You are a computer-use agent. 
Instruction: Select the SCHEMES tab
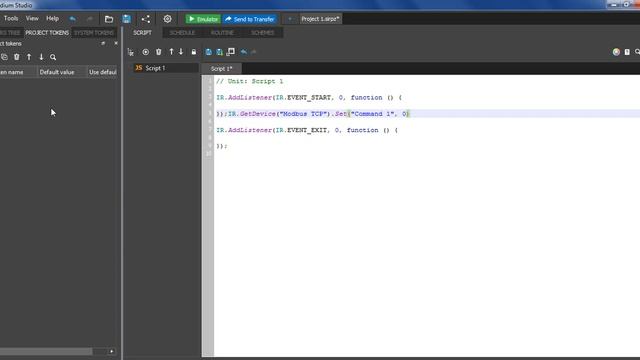click(262, 33)
